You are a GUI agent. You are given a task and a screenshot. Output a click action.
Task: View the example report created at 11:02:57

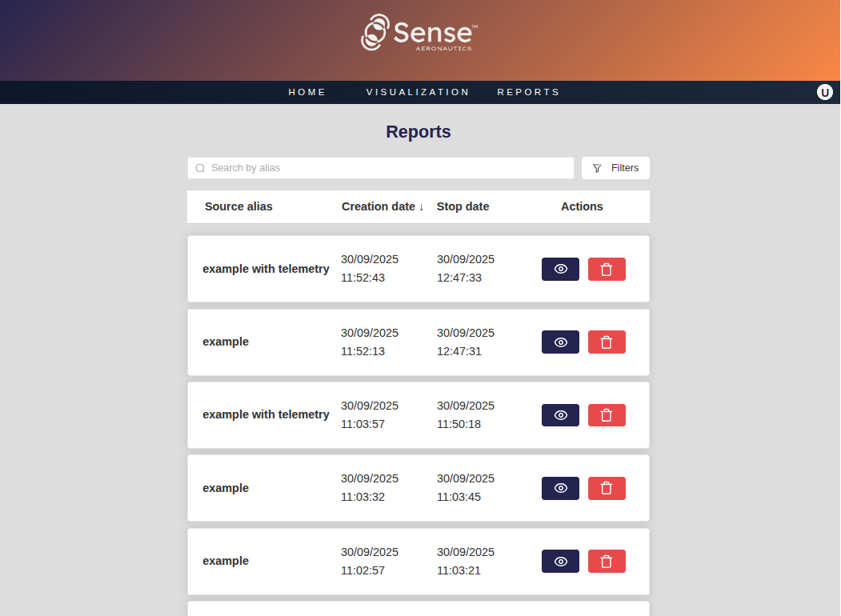[560, 561]
